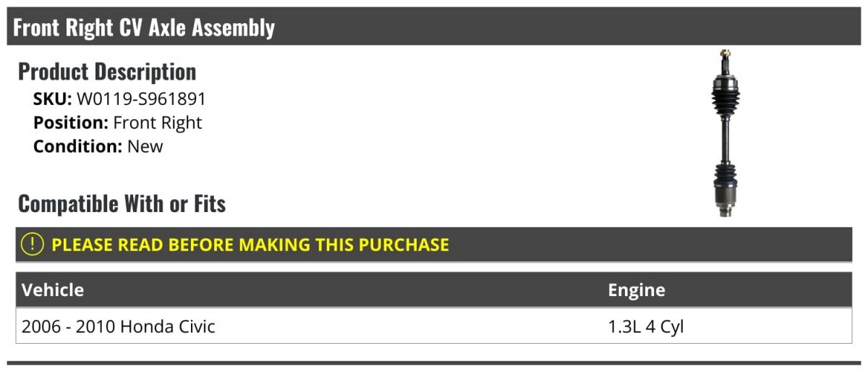Click the 'Position: Front Right' text
Screen dimensions: 868x372
(118, 123)
